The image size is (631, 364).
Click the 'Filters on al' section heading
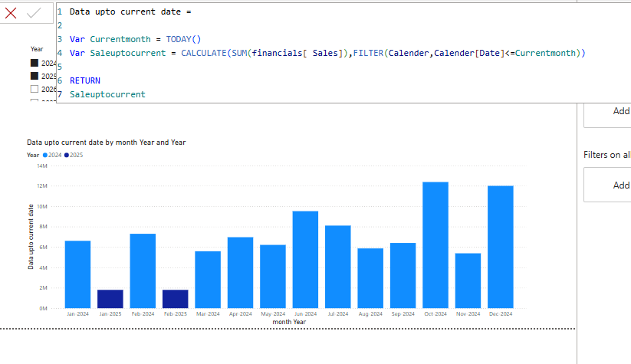607,155
